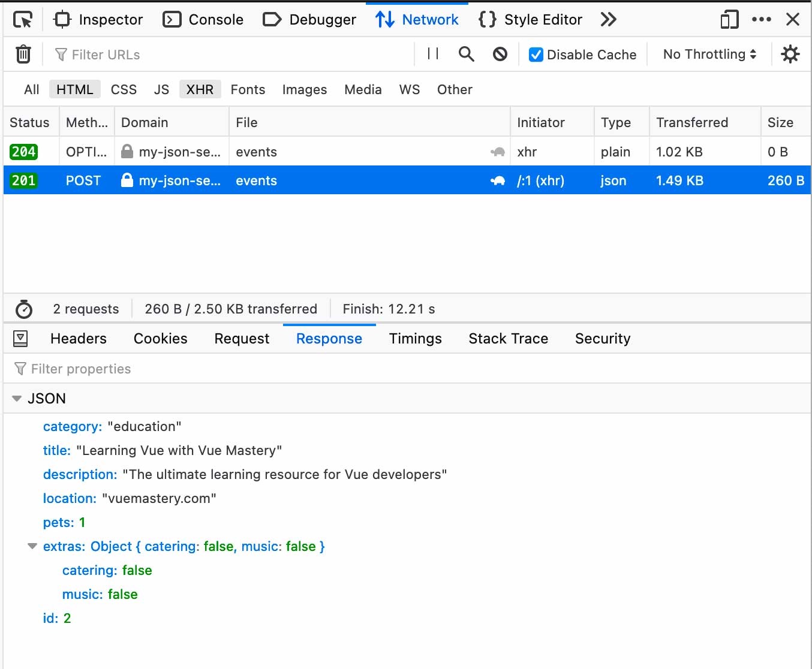Image resolution: width=812 pixels, height=669 pixels.
Task: Switch to the Inspector tab
Action: click(x=98, y=20)
